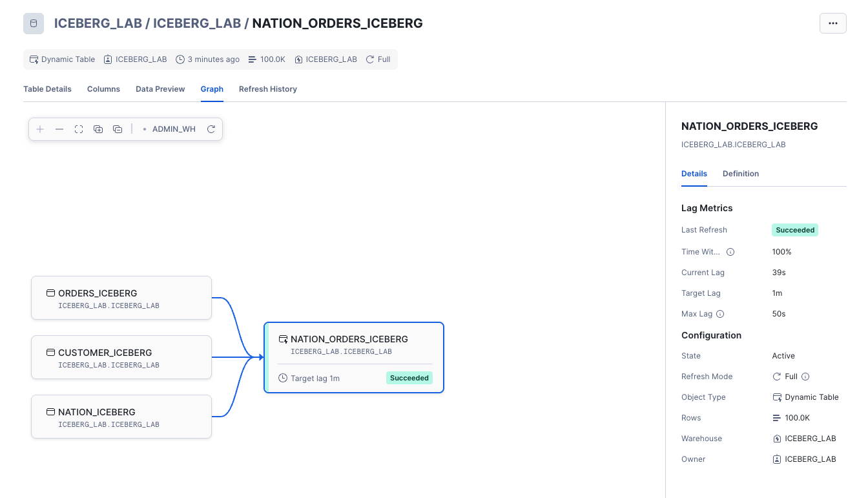
Task: Select the ORDERS_ICEBERG node
Action: [121, 298]
